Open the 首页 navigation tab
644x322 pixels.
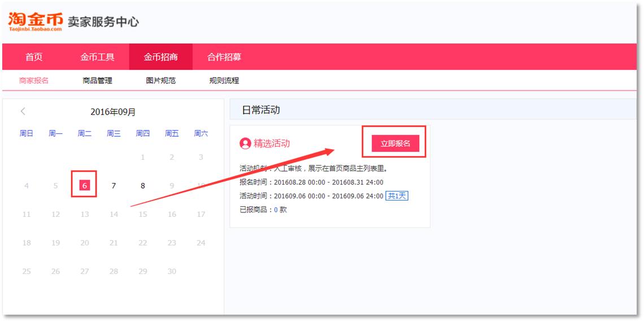click(34, 57)
